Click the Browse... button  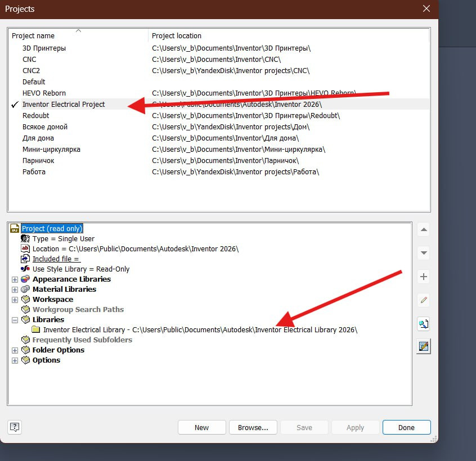click(253, 427)
